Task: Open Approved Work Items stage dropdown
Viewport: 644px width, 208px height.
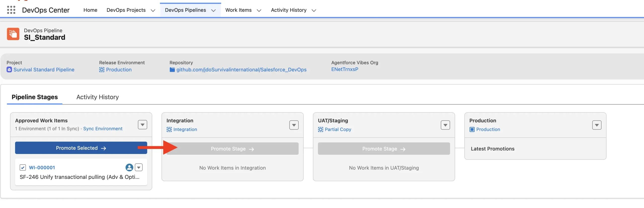Action: click(x=142, y=125)
